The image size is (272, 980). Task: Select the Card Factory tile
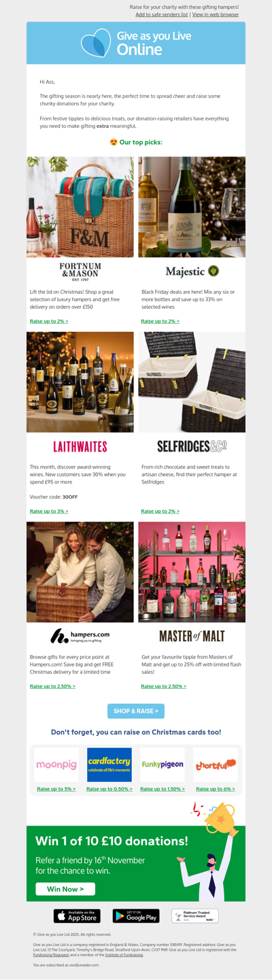click(109, 765)
